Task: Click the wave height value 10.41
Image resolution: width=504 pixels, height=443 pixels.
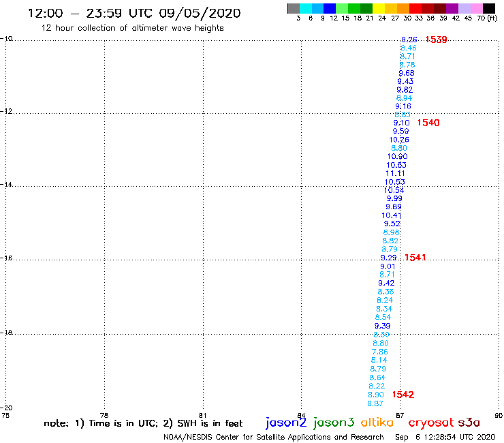Action: point(392,215)
